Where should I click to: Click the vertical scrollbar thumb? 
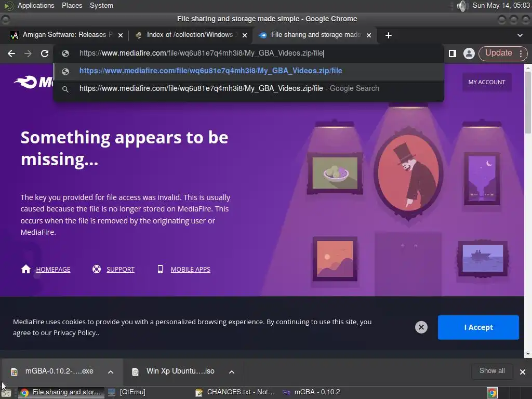[x=528, y=102]
